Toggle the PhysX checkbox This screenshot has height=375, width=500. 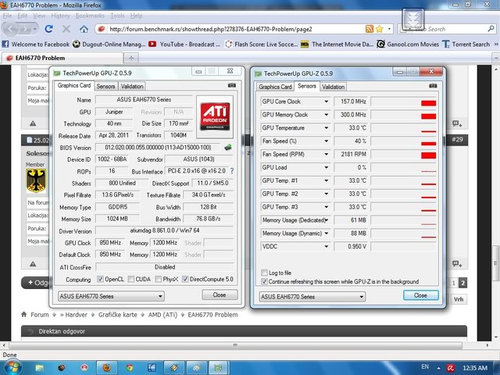[158, 279]
